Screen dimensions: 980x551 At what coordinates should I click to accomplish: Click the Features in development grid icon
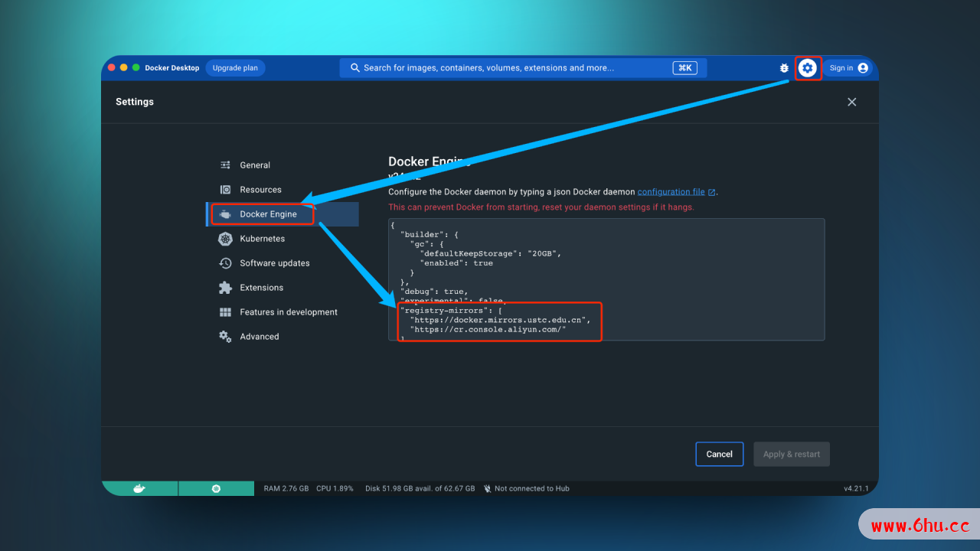point(225,312)
